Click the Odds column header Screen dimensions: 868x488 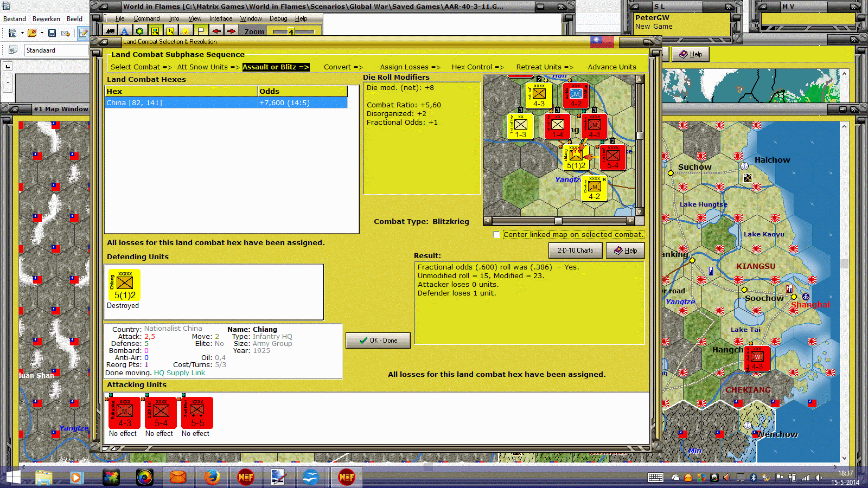click(x=303, y=91)
